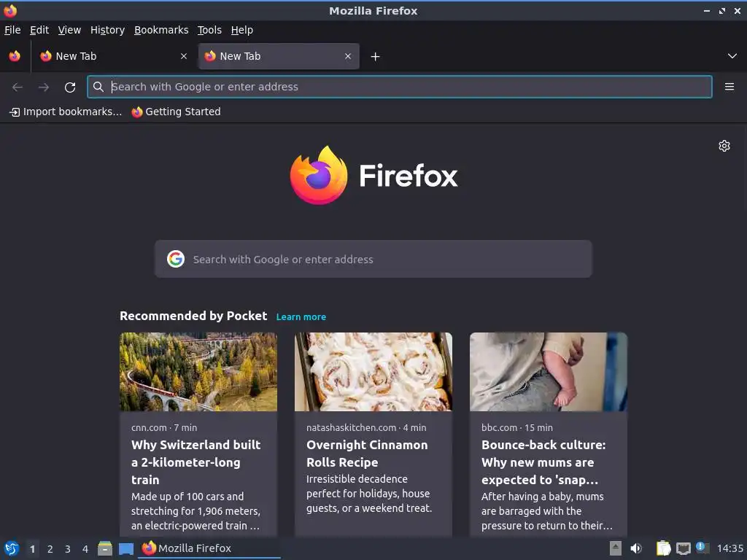747x560 pixels.
Task: Click the 14:35 clock
Action: click(729, 548)
